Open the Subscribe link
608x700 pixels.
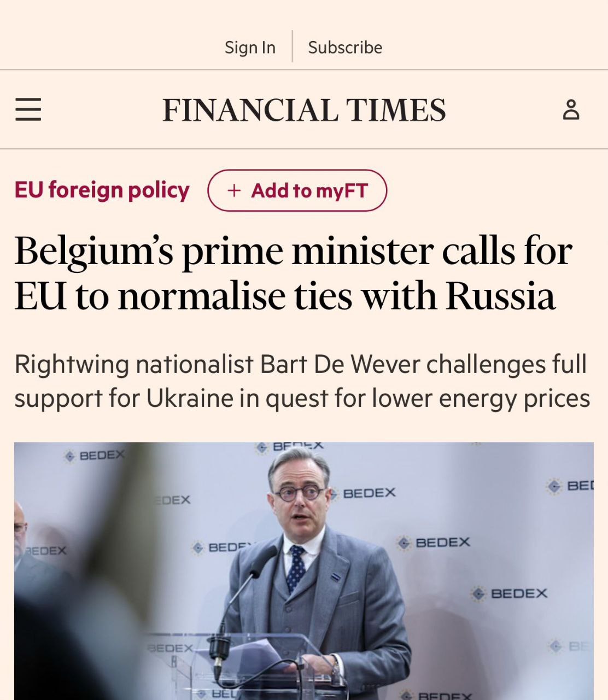(345, 48)
